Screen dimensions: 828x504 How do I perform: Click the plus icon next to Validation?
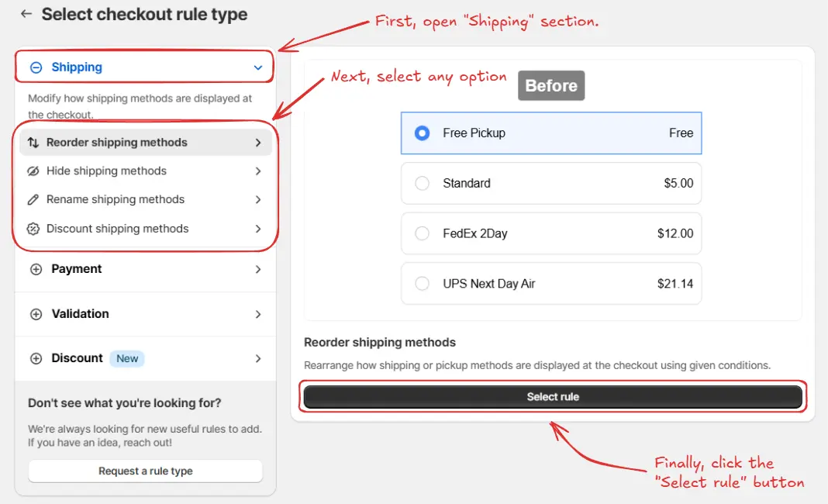click(35, 313)
